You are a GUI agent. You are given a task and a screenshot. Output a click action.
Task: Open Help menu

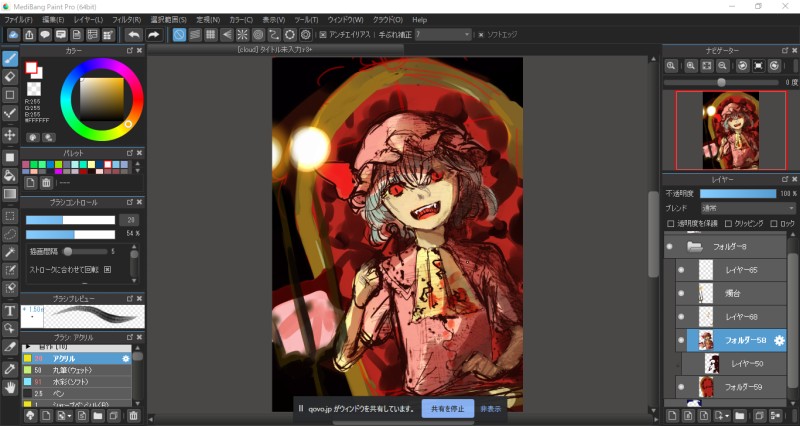point(419,20)
